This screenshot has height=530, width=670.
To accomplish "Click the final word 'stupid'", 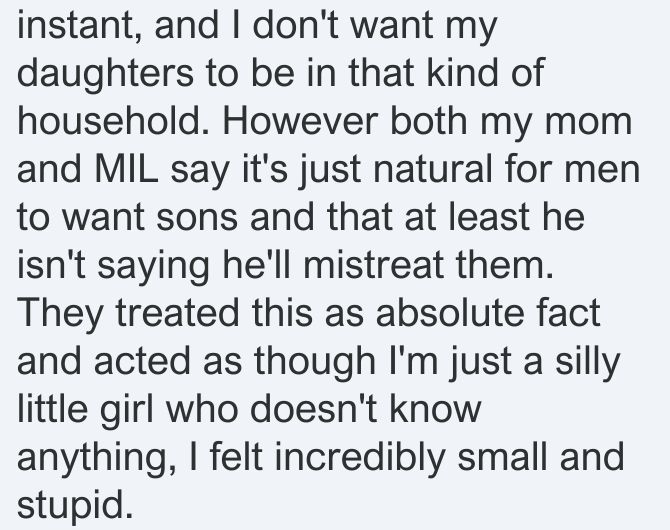I will click(x=75, y=505).
